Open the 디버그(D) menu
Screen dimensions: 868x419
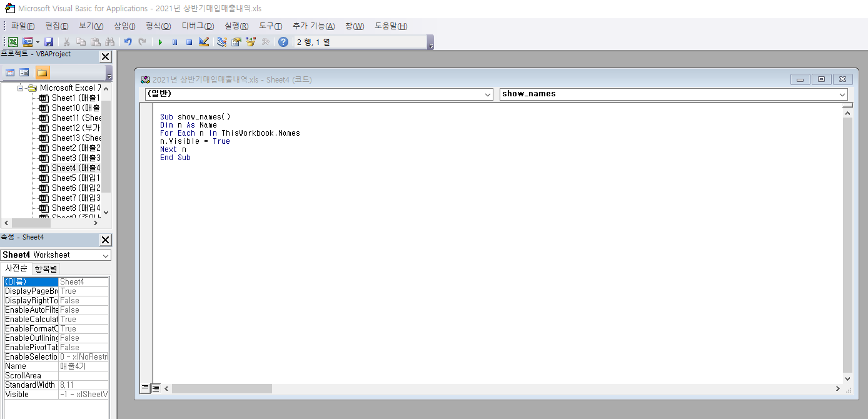[x=198, y=26]
